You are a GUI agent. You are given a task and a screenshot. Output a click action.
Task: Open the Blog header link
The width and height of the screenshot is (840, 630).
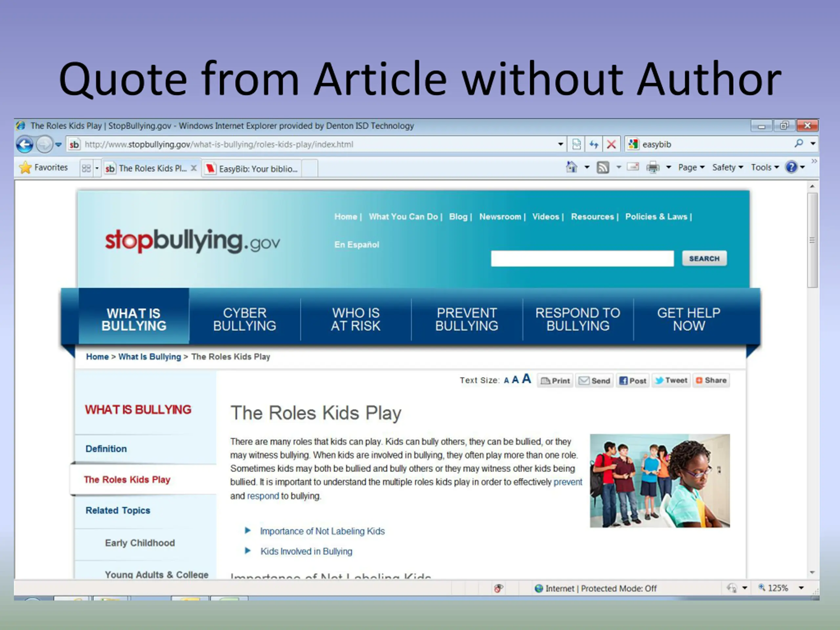[458, 217]
